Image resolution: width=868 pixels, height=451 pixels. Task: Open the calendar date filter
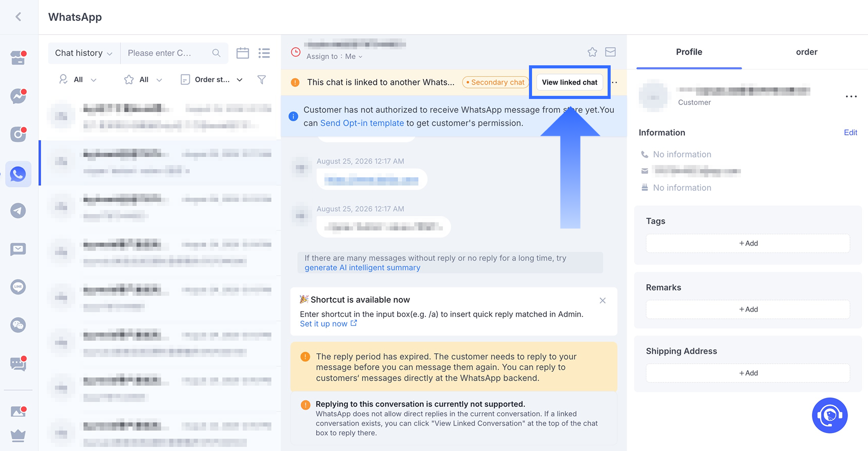click(x=243, y=53)
